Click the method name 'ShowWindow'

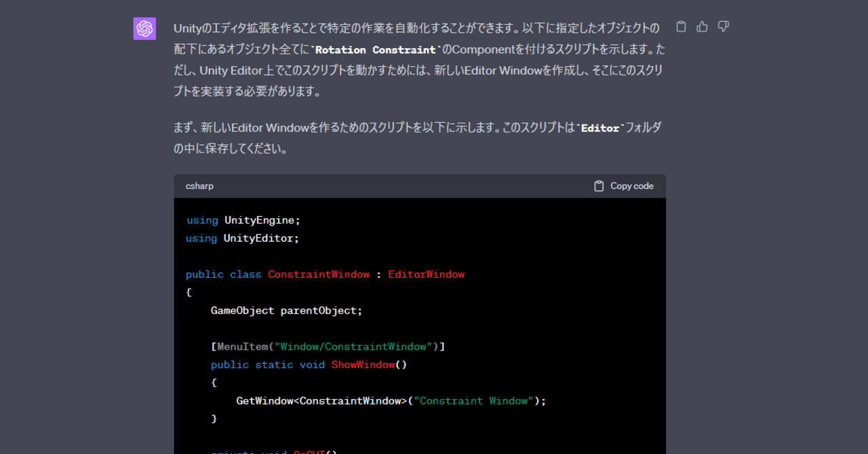tap(363, 365)
